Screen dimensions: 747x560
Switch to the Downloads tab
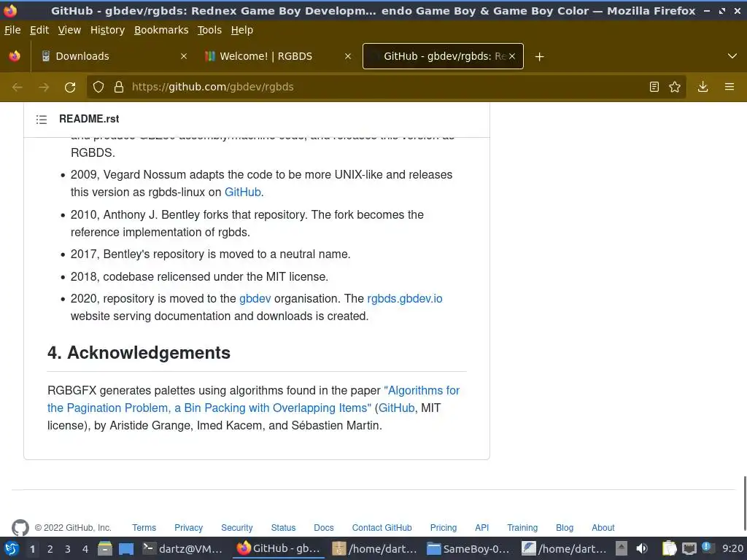(115, 56)
